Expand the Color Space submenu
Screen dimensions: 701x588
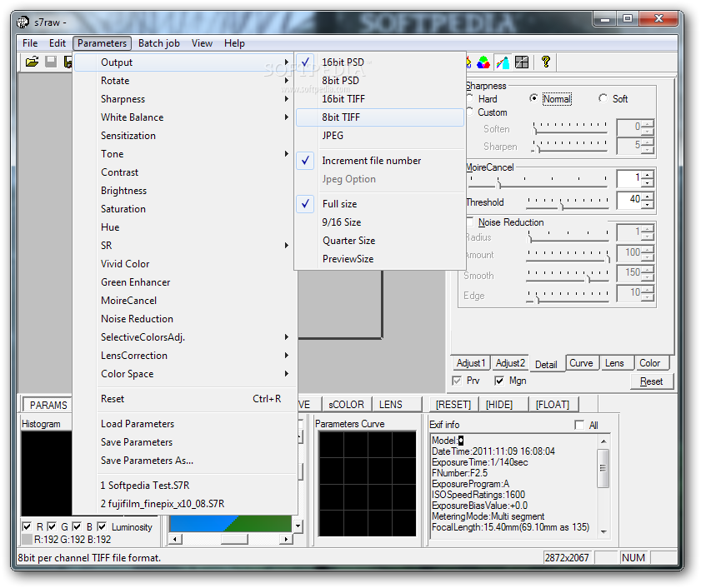pyautogui.click(x=185, y=373)
